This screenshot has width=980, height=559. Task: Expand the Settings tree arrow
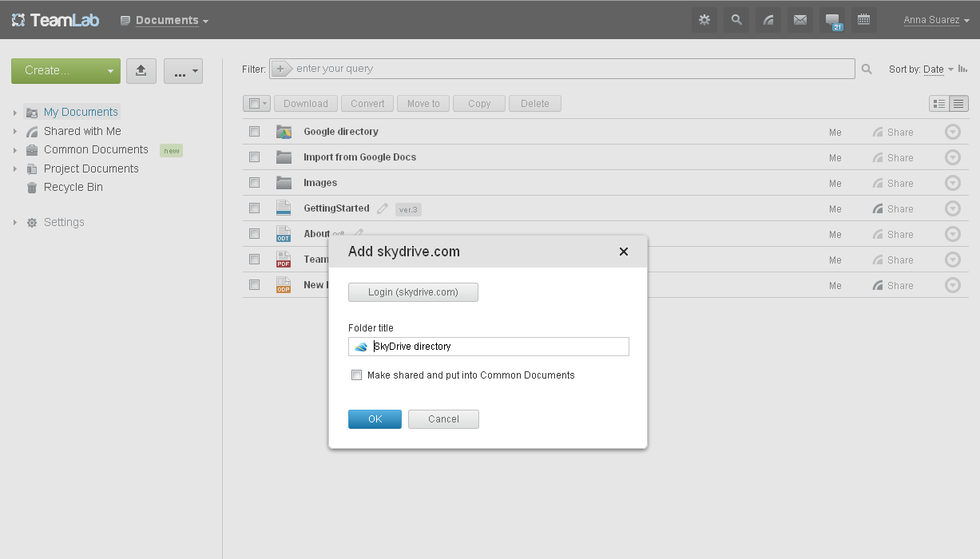point(14,223)
